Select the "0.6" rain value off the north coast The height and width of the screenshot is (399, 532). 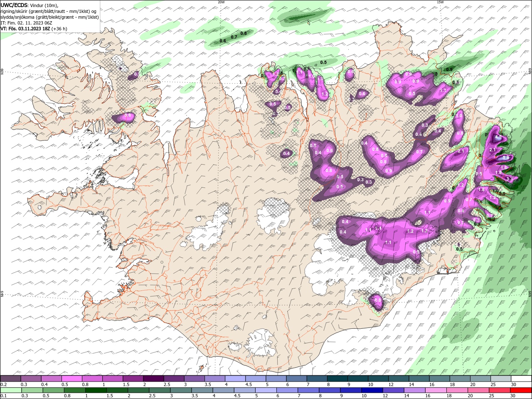click(223, 41)
